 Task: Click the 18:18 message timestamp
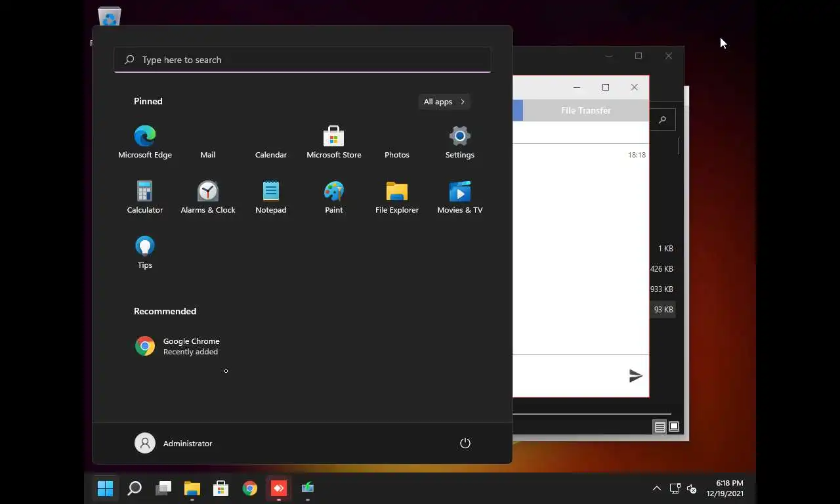[637, 155]
